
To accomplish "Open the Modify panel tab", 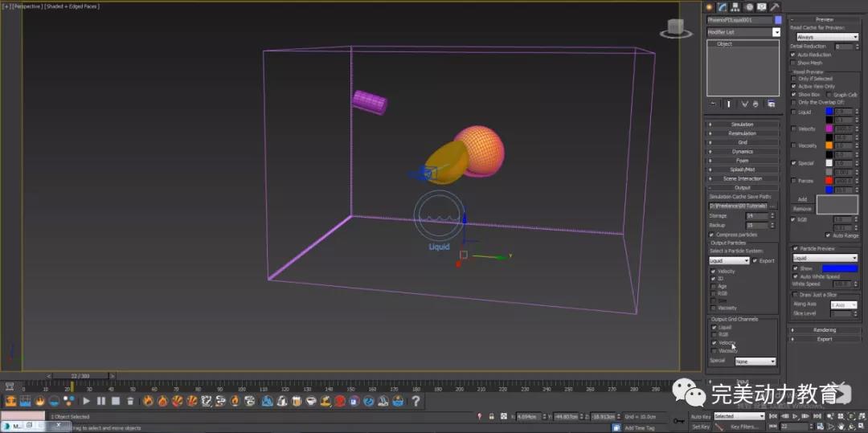I will coord(723,6).
